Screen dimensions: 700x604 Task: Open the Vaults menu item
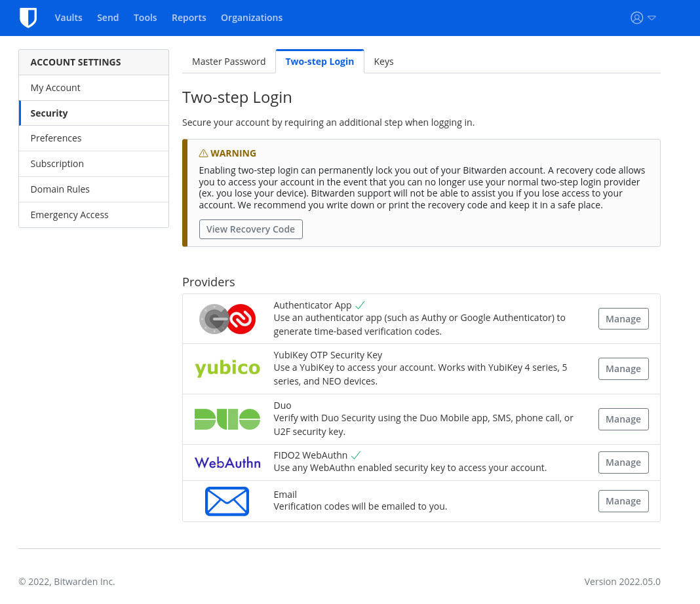(69, 18)
